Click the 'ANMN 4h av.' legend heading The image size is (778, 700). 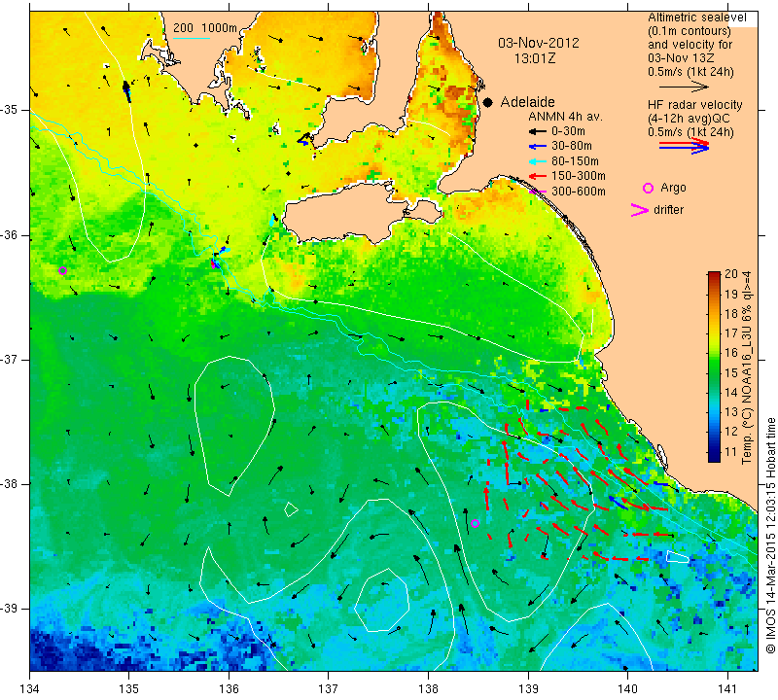[565, 117]
